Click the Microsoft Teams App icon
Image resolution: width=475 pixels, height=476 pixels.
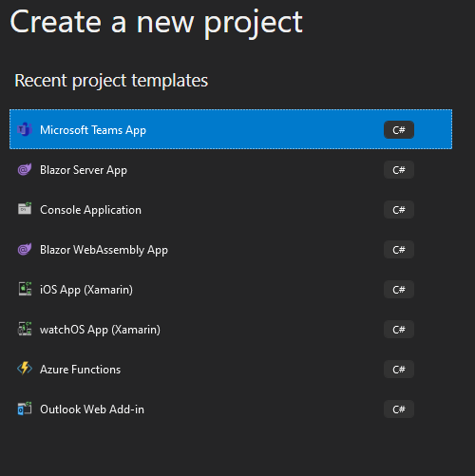click(25, 130)
